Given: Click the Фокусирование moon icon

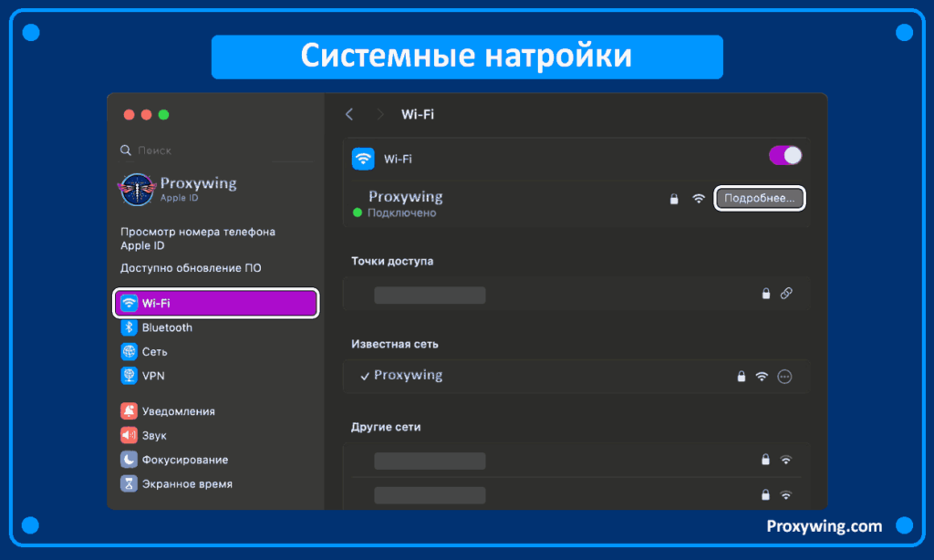Looking at the screenshot, I should pos(129,460).
